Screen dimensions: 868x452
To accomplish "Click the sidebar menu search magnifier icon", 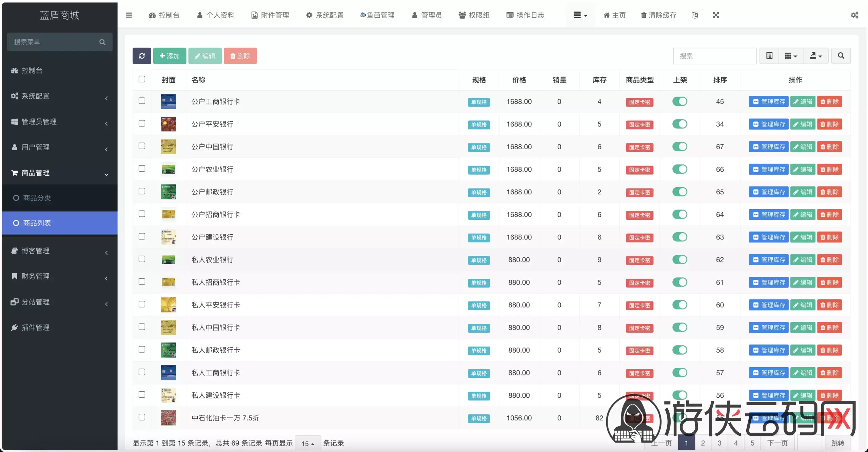I will (x=102, y=42).
